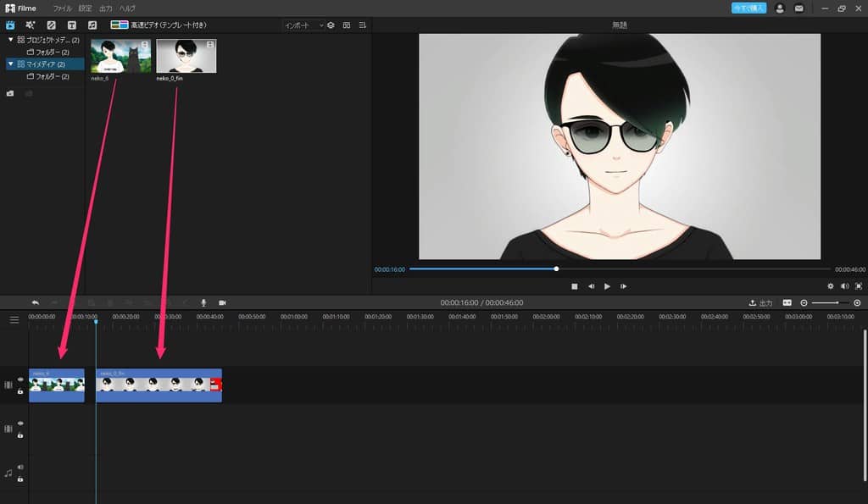868x504 pixels.
Task: Click the preview volume speaker icon
Action: 845,286
